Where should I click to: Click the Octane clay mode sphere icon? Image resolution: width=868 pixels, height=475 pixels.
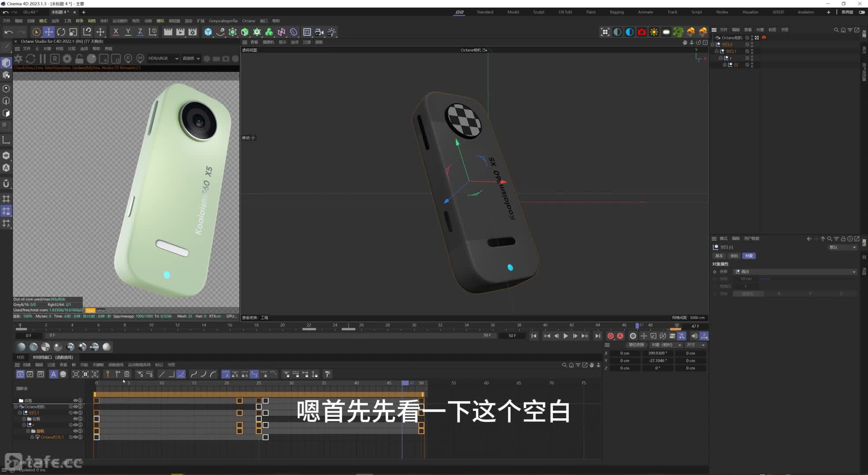pyautogui.click(x=92, y=58)
